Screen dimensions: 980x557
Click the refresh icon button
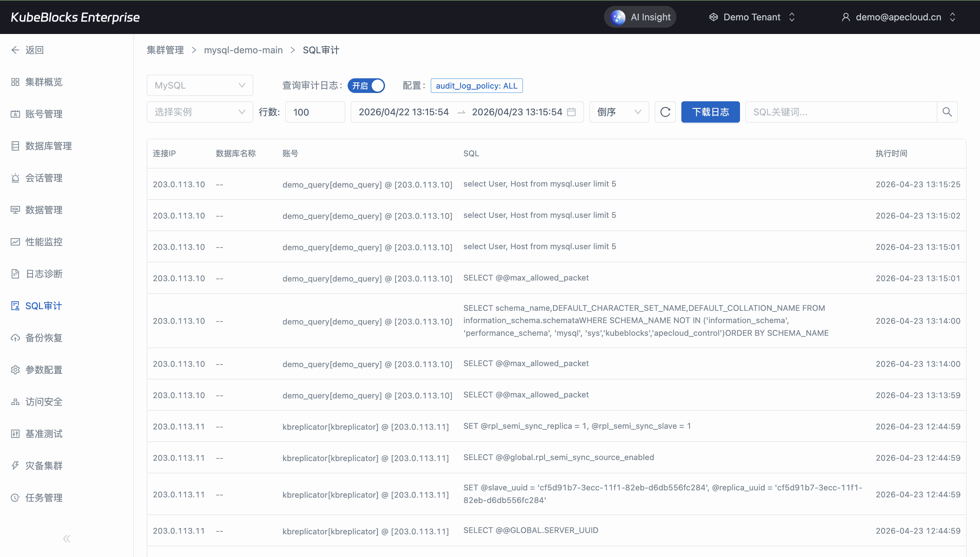665,112
